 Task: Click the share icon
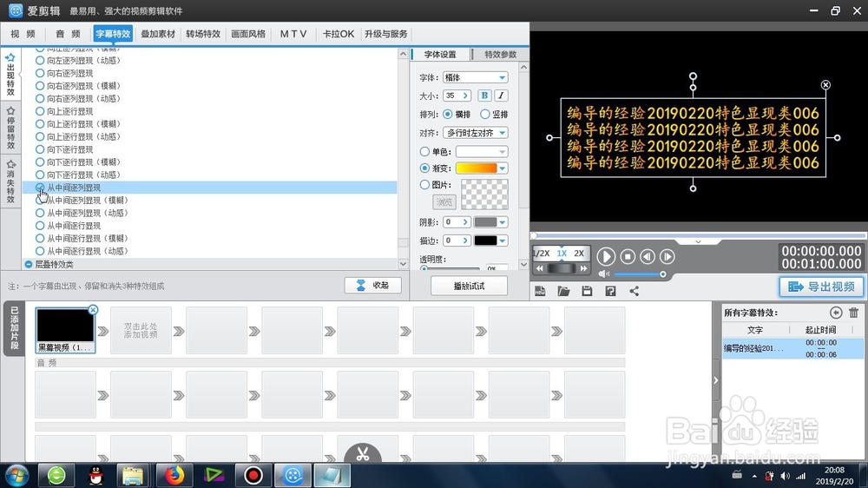tap(635, 292)
